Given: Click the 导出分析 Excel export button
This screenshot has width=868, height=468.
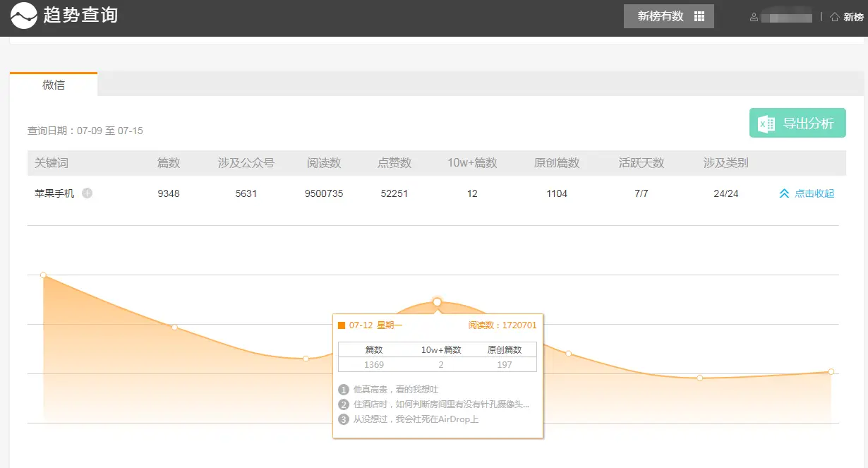Looking at the screenshot, I should (x=797, y=124).
